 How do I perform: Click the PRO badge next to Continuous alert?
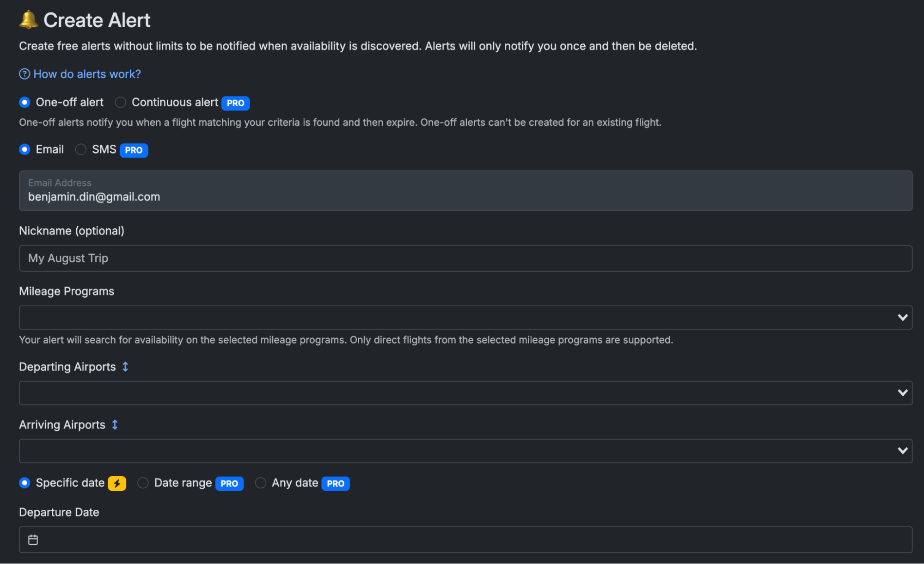coord(235,103)
